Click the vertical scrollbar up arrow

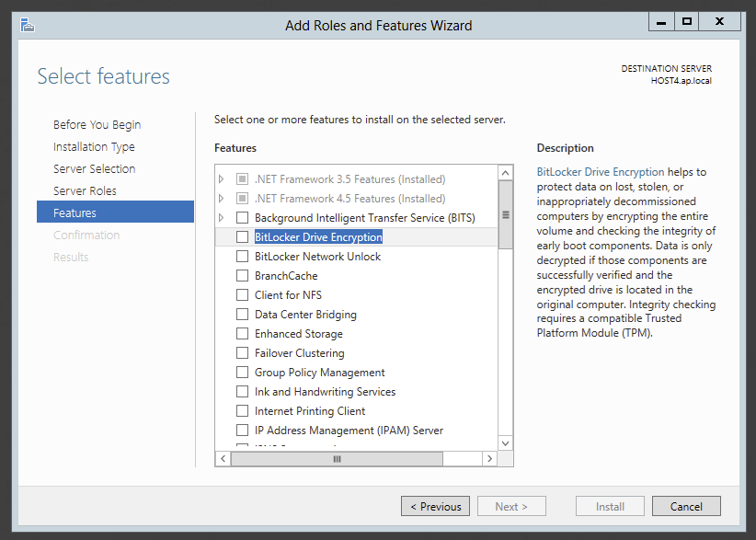tap(505, 172)
